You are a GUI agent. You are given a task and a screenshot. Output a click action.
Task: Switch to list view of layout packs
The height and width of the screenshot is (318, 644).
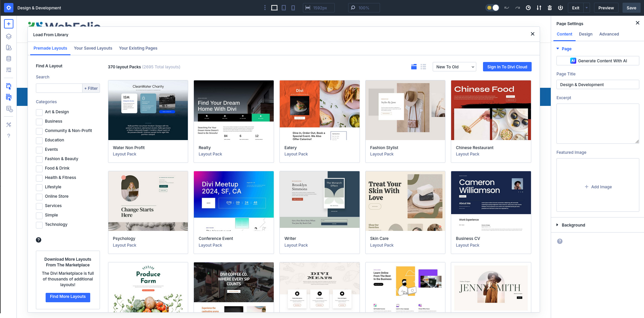423,67
